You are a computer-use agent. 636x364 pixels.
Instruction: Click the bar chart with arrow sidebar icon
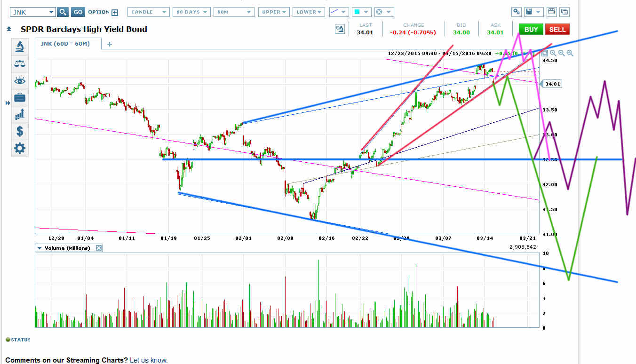[x=20, y=114]
